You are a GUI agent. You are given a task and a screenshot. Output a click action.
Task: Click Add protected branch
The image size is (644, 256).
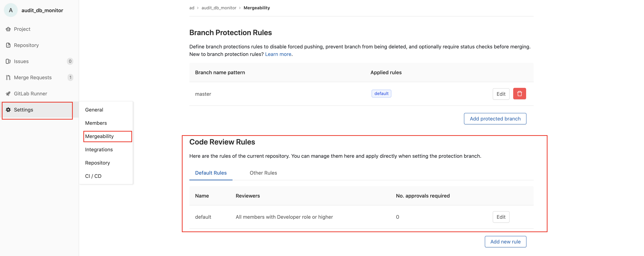495,118
